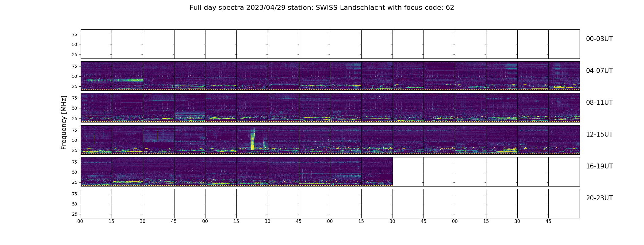Click the green band emission in the 04-07UT row
This screenshot has width=644, height=245.
tap(115, 80)
